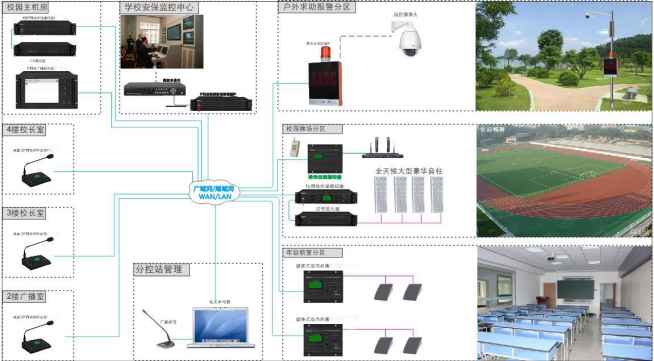Select the desk microphone under 4楼校长室
Viewport: 654px width, 361px height.
pyautogui.click(x=38, y=170)
